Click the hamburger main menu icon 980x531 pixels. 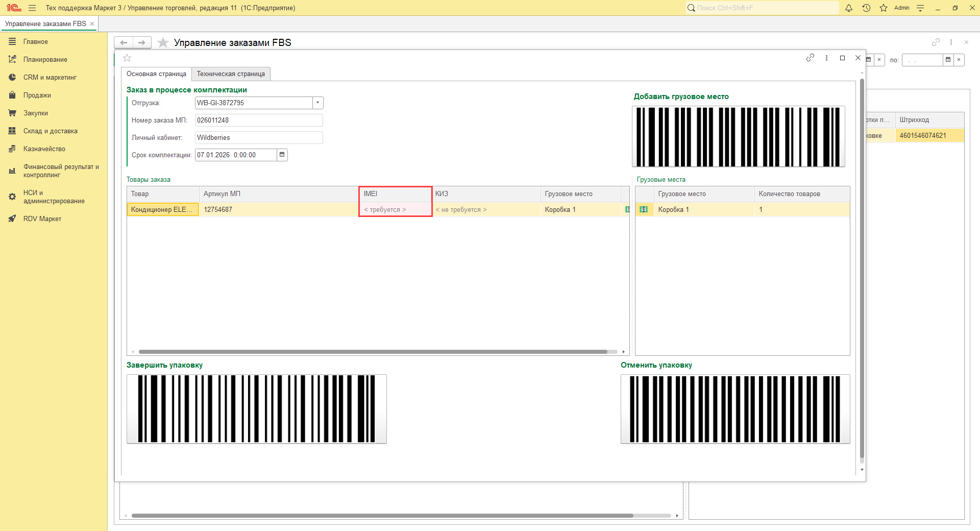pyautogui.click(x=32, y=8)
